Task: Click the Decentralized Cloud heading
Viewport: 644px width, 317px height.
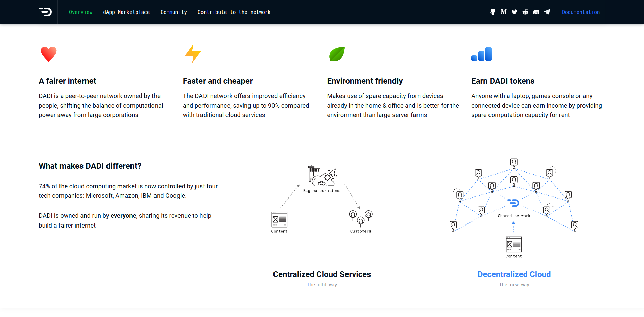Action: [x=514, y=274]
